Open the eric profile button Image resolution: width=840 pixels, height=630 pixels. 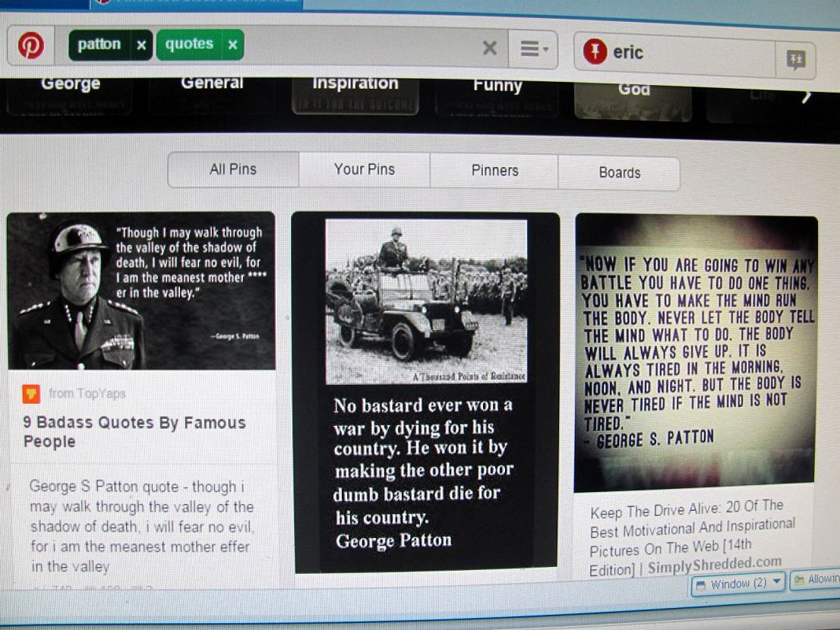[675, 54]
